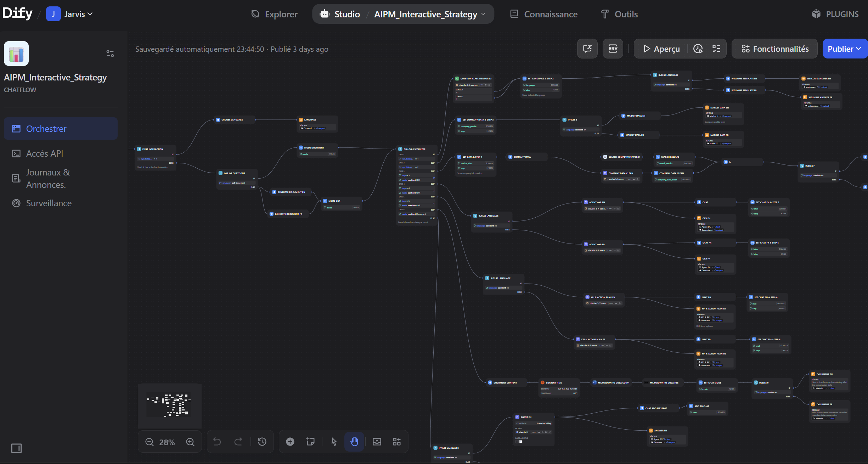Click the conversation variables icon

pyautogui.click(x=587, y=49)
